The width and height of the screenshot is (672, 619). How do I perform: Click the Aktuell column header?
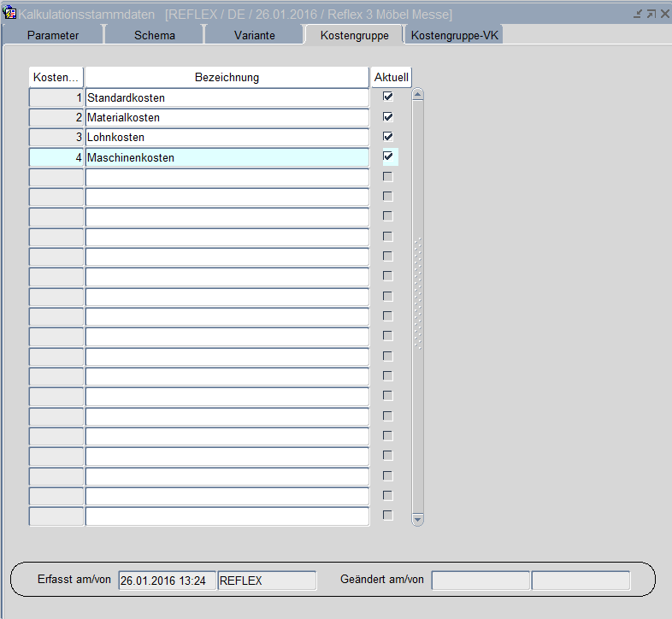(392, 77)
